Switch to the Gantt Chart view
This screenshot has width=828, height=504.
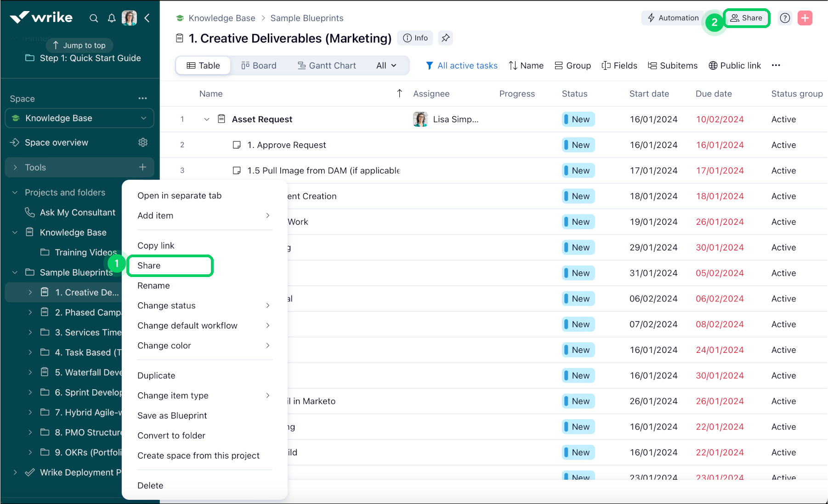(x=327, y=65)
